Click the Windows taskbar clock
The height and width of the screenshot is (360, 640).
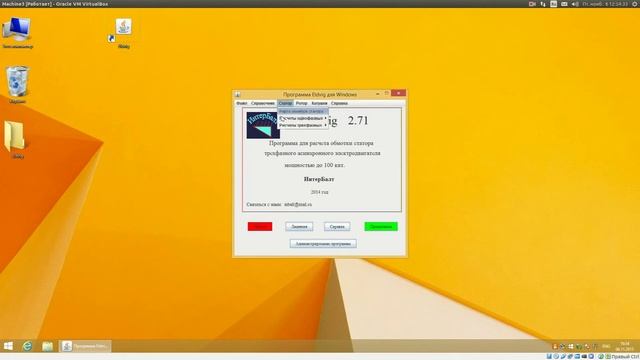click(x=625, y=346)
